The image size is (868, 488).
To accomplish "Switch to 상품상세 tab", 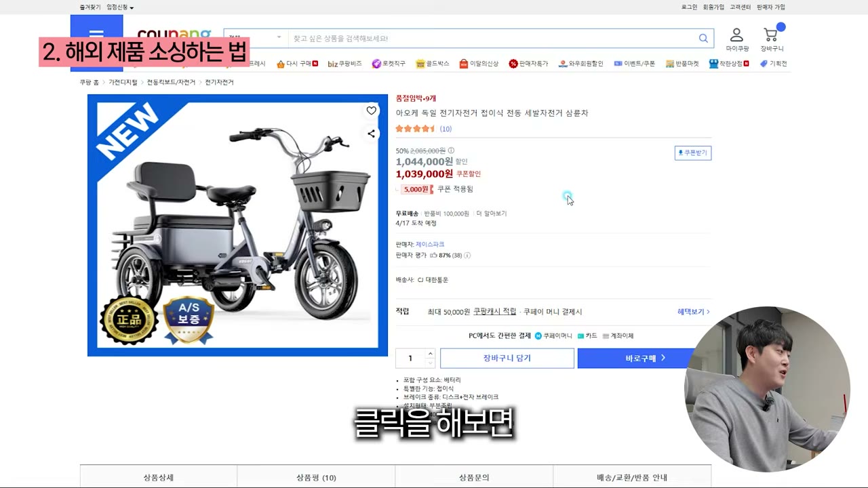I will [x=159, y=477].
